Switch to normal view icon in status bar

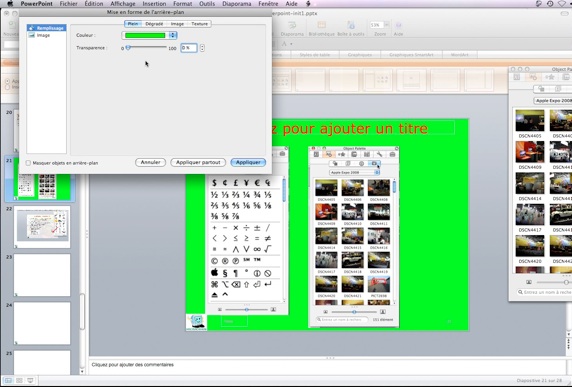pos(8,380)
